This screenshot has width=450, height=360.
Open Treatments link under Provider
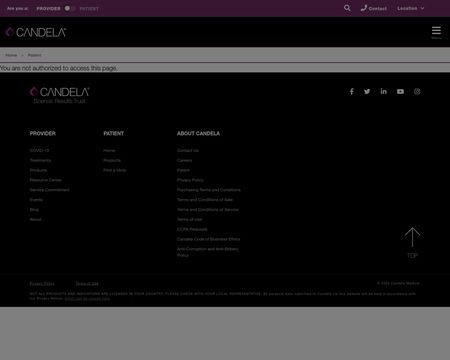click(40, 160)
